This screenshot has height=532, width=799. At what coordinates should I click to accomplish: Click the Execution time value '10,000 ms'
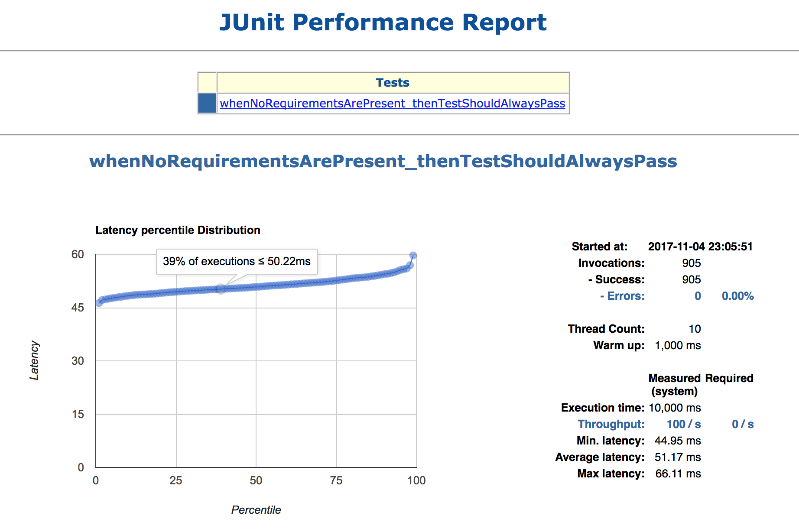click(675, 408)
